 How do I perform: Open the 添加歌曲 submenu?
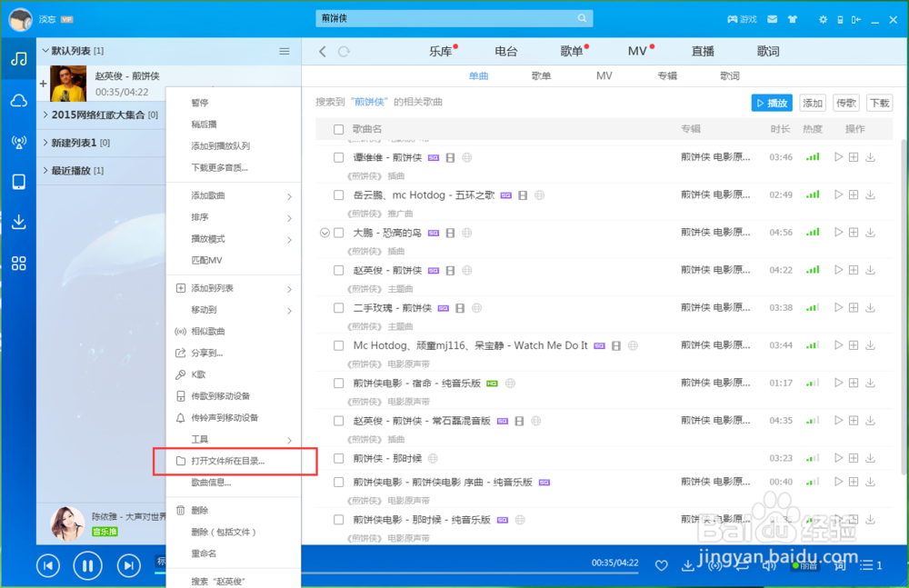234,196
